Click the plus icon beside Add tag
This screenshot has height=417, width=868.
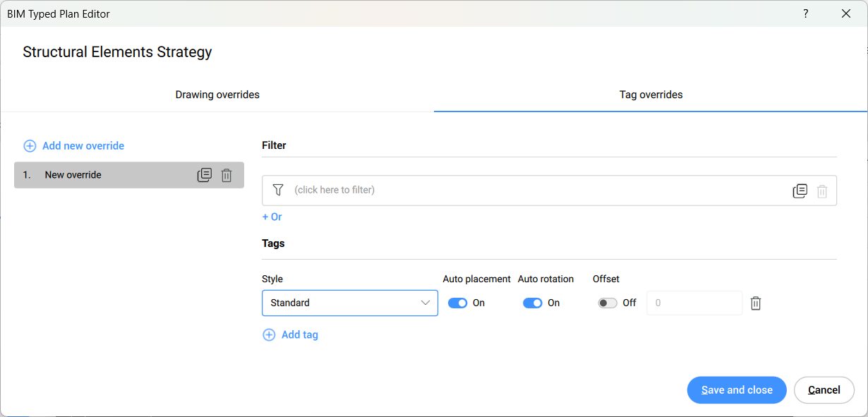pos(269,335)
